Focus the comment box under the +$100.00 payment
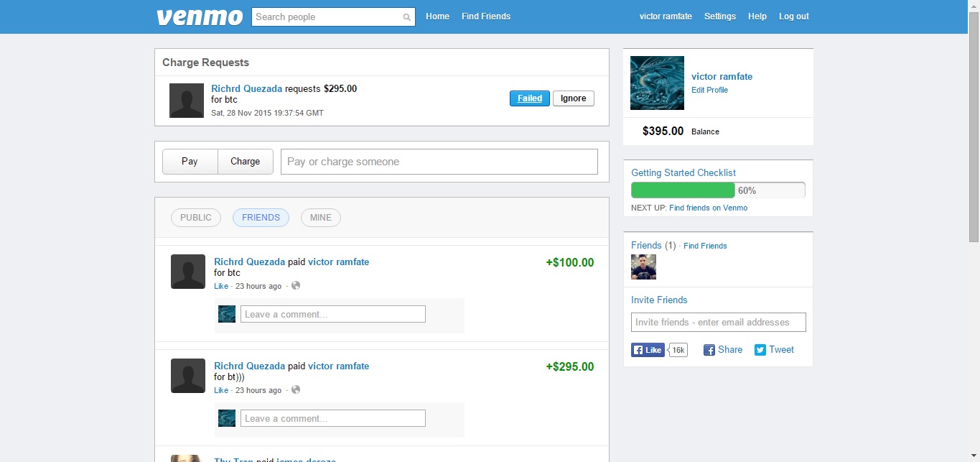Viewport: 980px width, 462px height. pos(333,314)
